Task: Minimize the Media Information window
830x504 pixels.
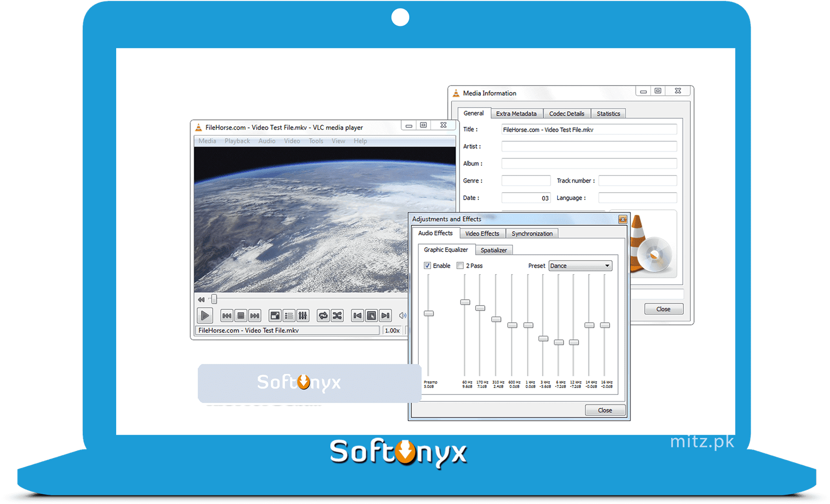Action: click(x=644, y=91)
